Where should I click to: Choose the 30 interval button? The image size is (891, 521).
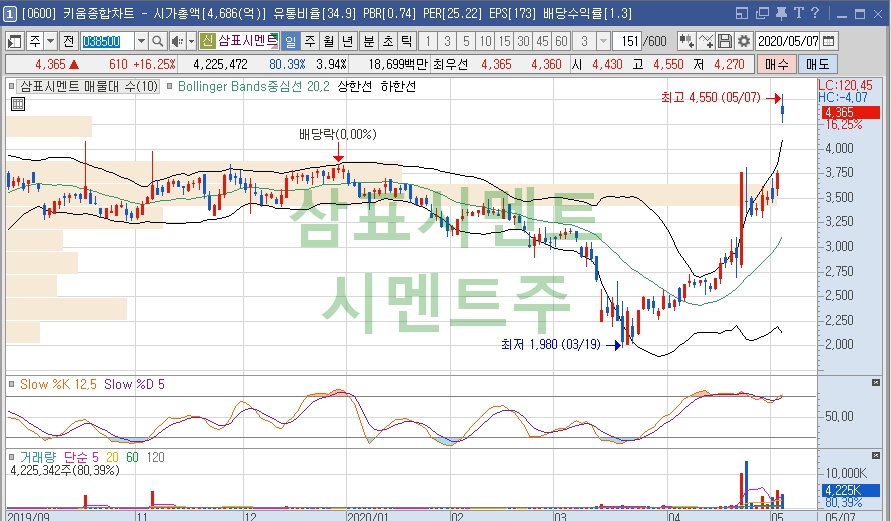[x=523, y=41]
